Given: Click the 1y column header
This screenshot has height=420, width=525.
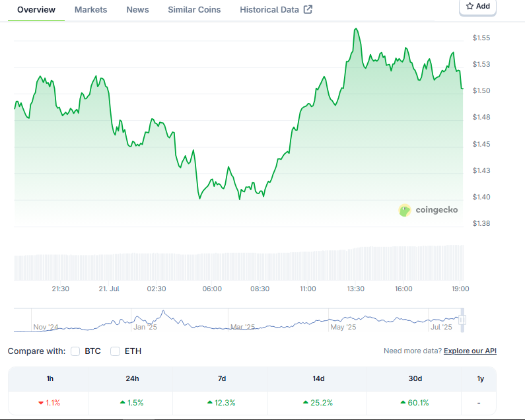Looking at the screenshot, I should (479, 378).
